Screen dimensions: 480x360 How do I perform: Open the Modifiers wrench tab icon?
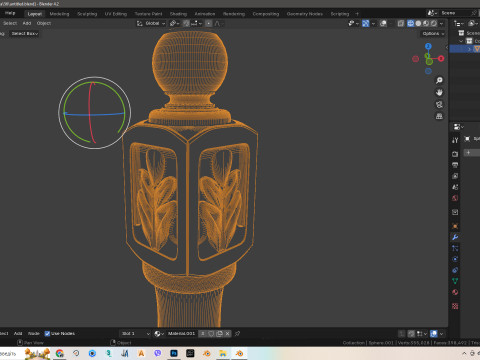[455, 237]
